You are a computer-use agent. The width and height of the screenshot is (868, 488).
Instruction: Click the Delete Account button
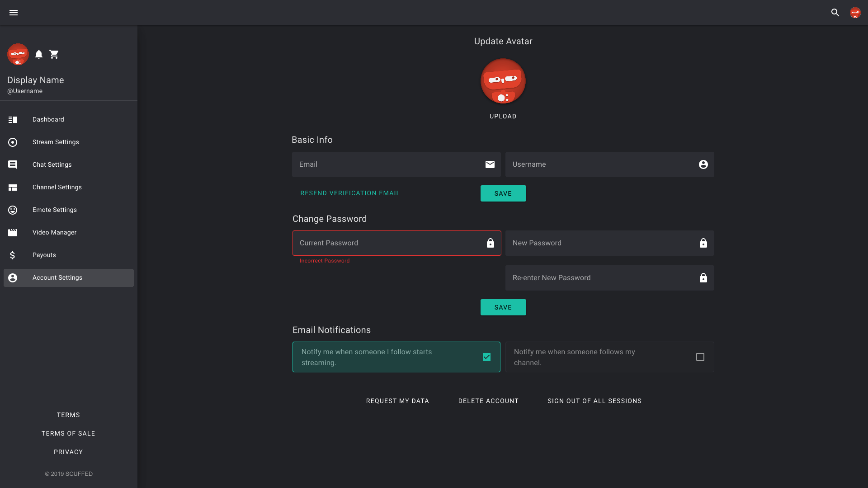pos(488,401)
